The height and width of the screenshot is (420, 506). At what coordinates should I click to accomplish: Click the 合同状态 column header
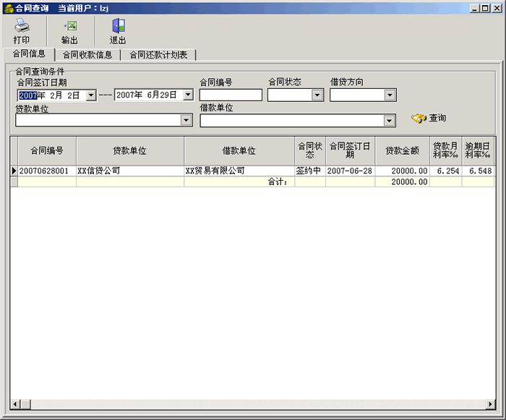tap(310, 151)
